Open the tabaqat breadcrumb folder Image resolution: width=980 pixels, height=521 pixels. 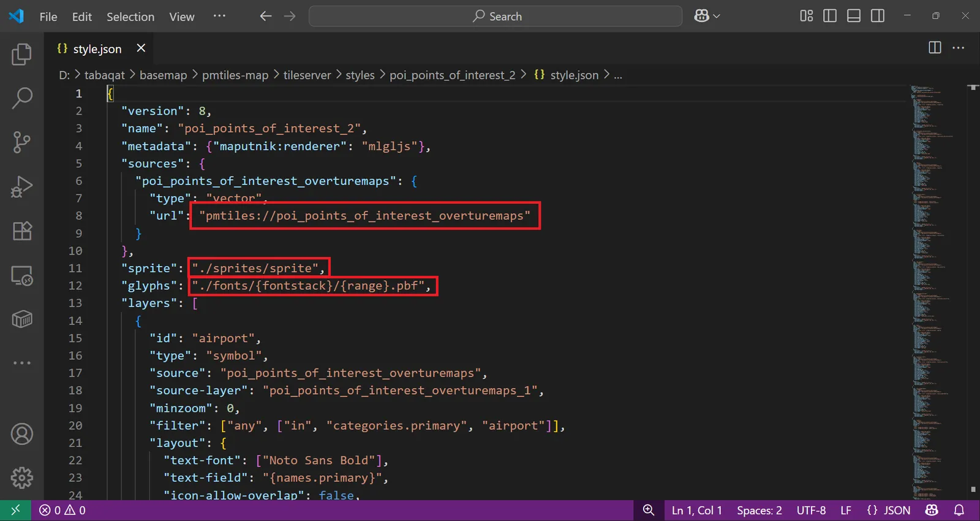[104, 75]
